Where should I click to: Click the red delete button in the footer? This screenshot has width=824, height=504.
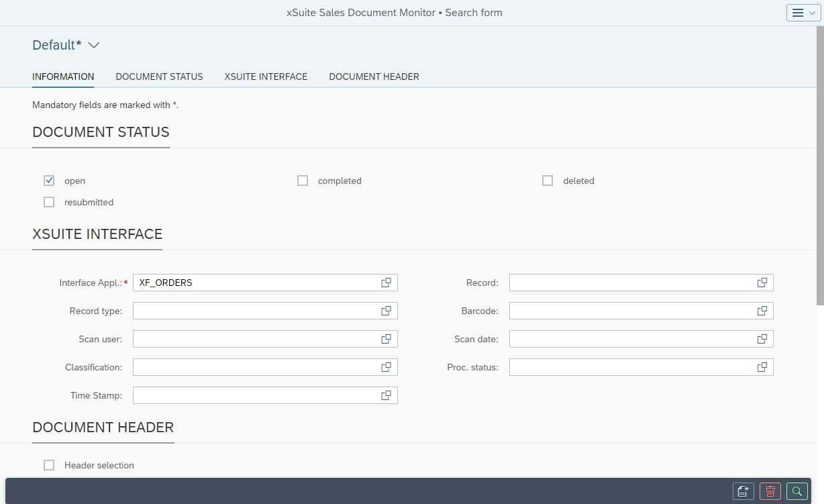point(770,491)
